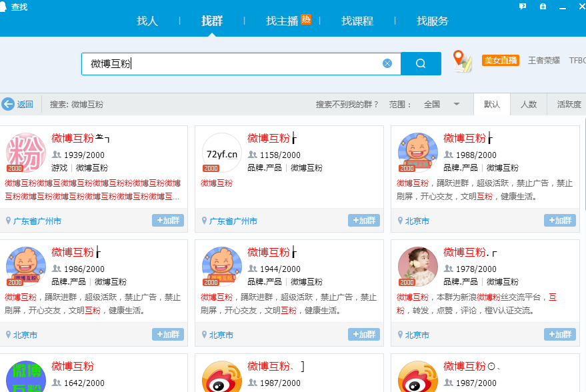Clear the search box with the X icon
The image size is (586, 392).
click(387, 63)
